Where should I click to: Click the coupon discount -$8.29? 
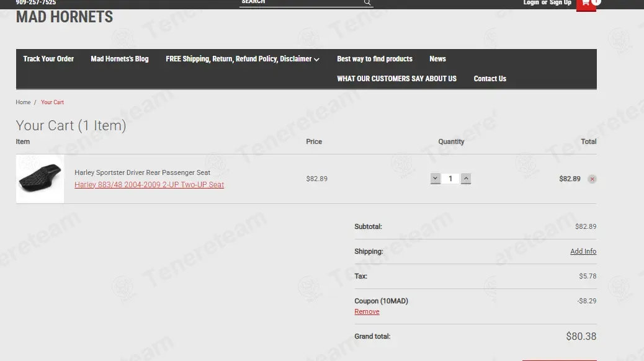[586, 301]
